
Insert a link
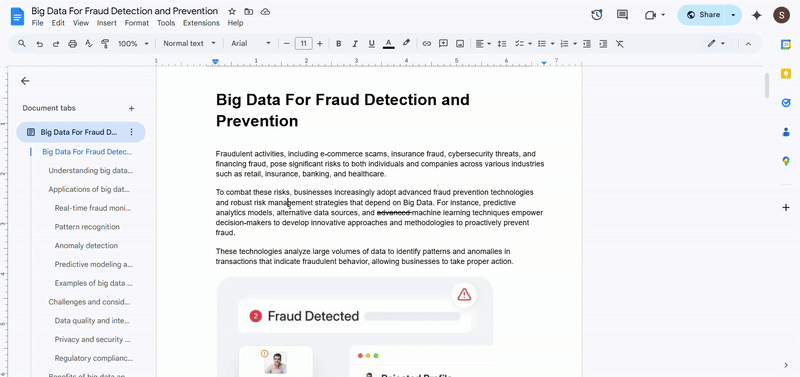tap(427, 43)
